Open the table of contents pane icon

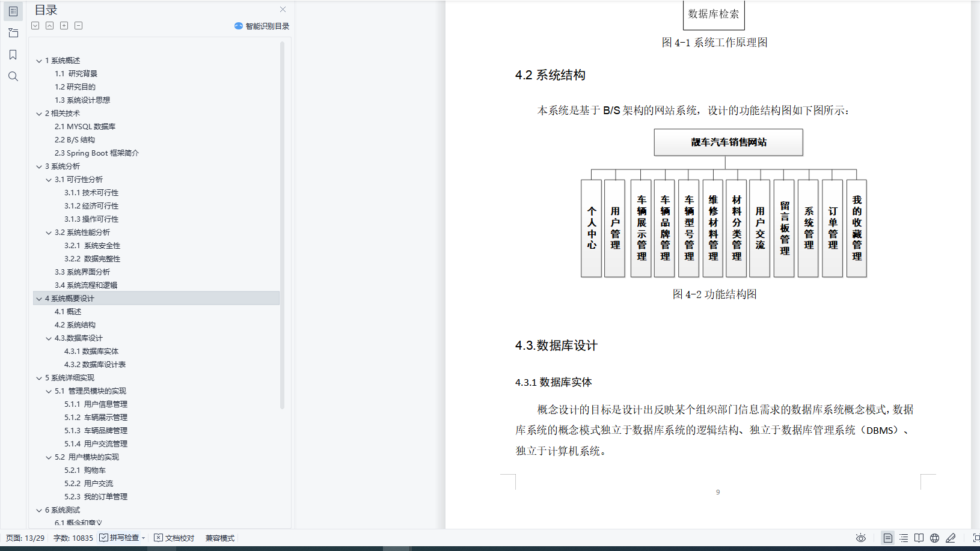click(x=13, y=11)
